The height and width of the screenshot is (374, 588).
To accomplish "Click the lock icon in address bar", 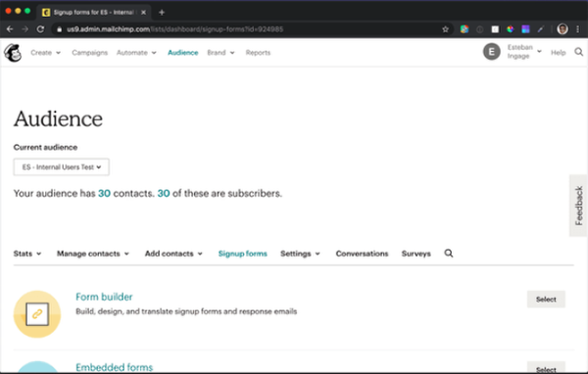I will tap(59, 29).
